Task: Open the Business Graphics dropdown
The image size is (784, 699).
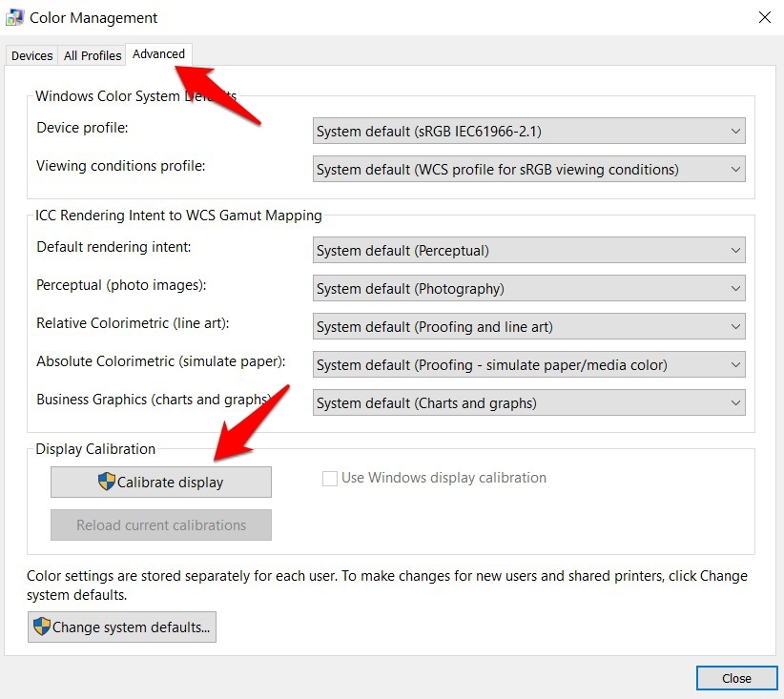Action: (x=529, y=402)
